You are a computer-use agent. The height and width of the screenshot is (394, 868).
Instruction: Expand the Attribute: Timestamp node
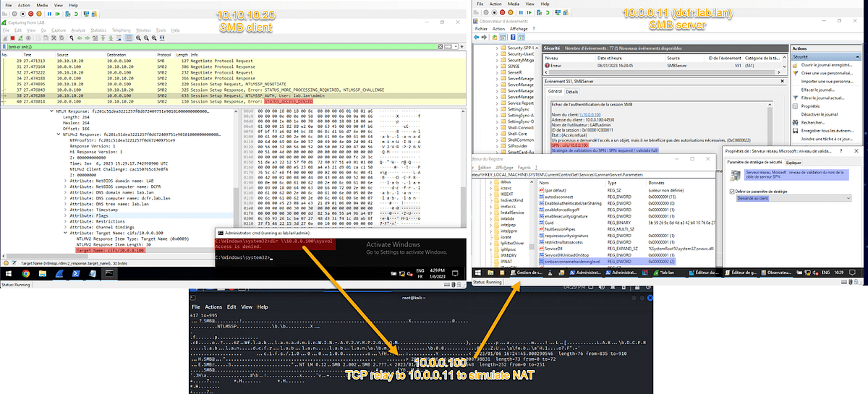(67, 211)
